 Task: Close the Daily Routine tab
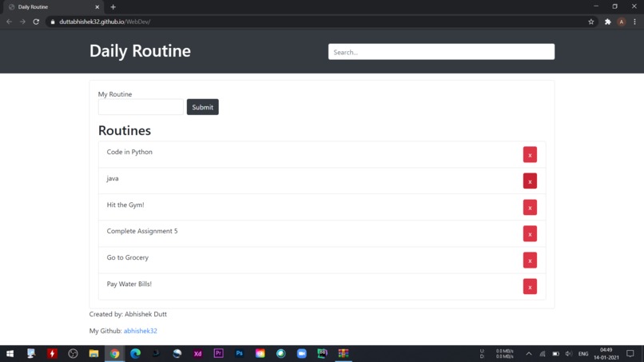[97, 7]
